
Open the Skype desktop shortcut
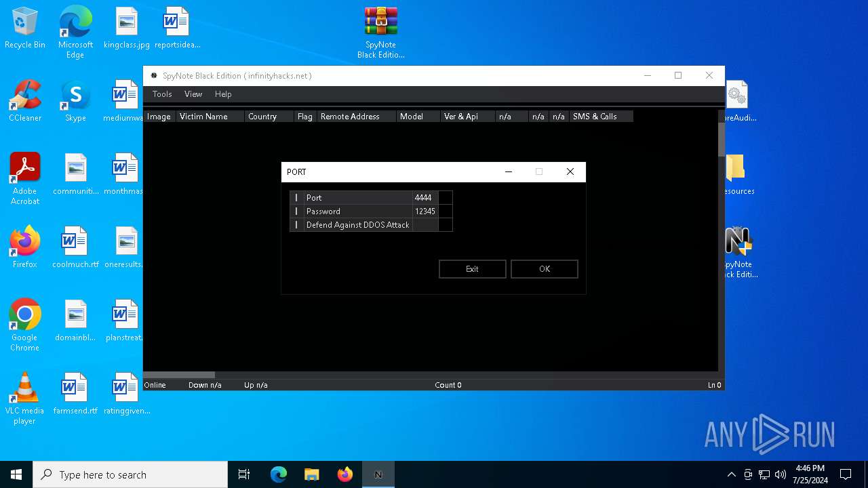coord(75,102)
